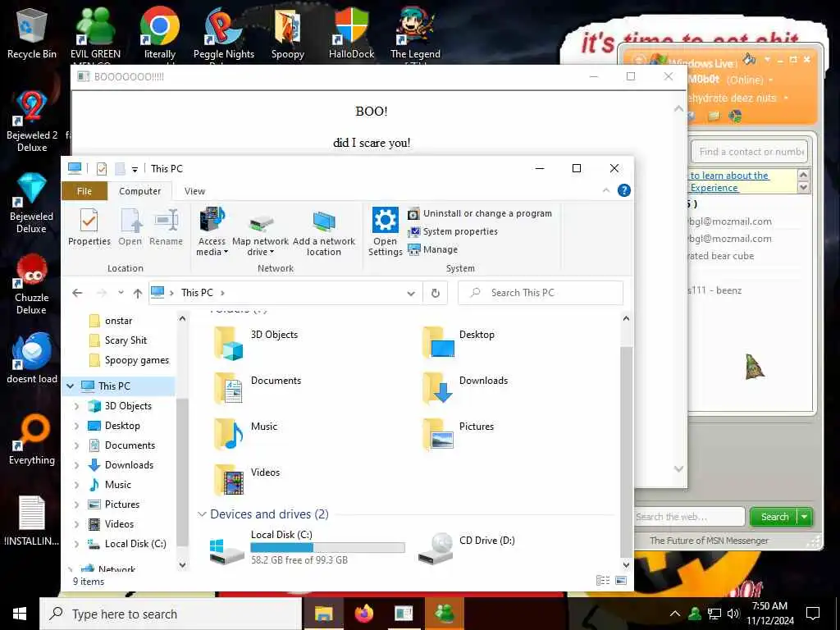Screen dimensions: 840x630
Task: Select Local Disk (C:) drive in main pane
Action: click(307, 547)
